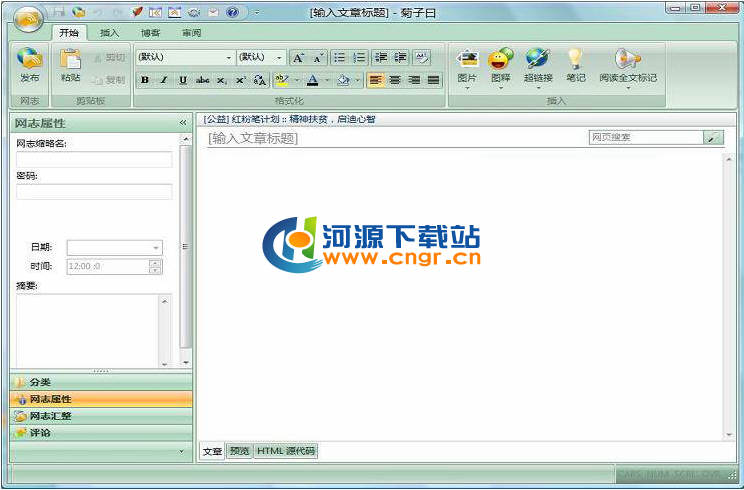Switch to the 开始 ribbon tab
This screenshot has width=744, height=490.
(69, 32)
